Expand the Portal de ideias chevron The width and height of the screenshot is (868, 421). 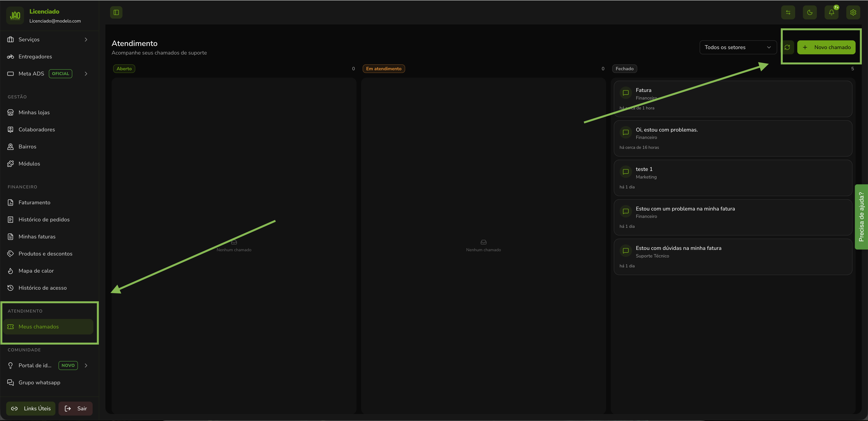pyautogui.click(x=86, y=365)
